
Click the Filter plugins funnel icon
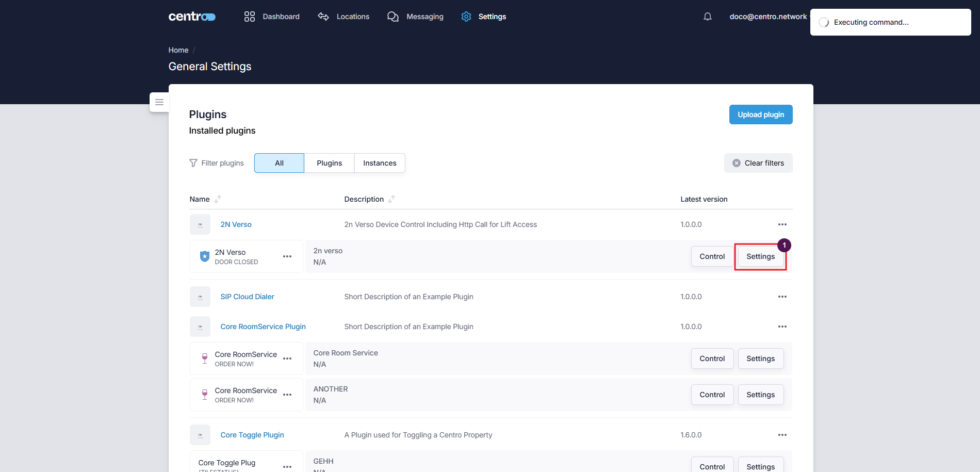coord(193,163)
